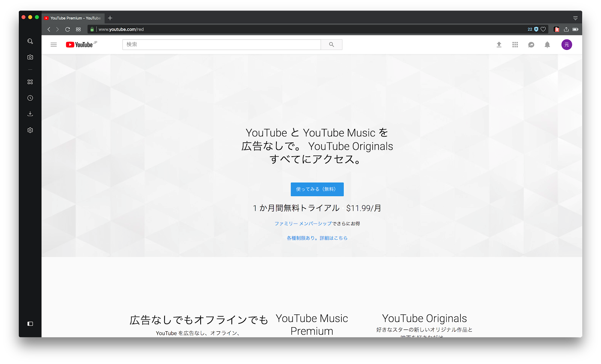Open 各種制限あり。詳細はこちら link

click(317, 238)
